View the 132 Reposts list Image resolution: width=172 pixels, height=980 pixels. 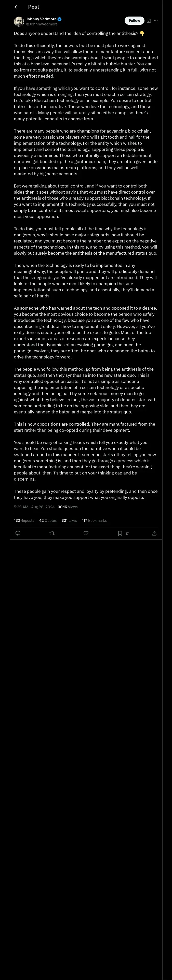click(24, 521)
